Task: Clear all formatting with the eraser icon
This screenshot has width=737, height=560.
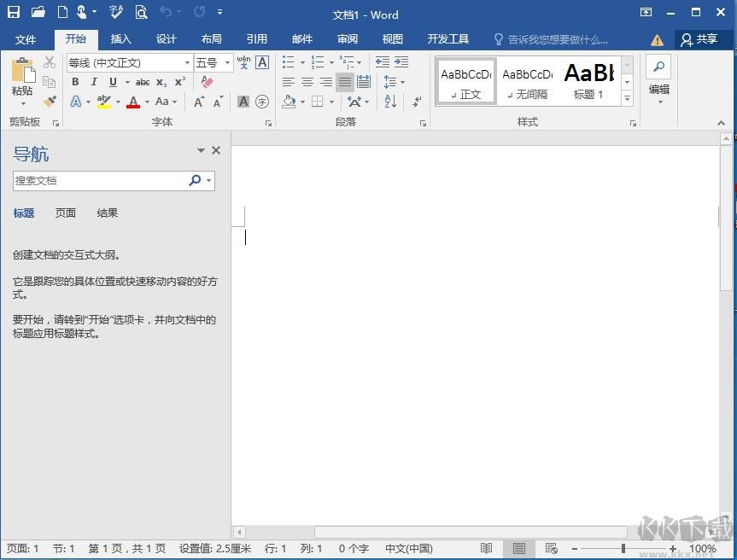Action: [208, 81]
